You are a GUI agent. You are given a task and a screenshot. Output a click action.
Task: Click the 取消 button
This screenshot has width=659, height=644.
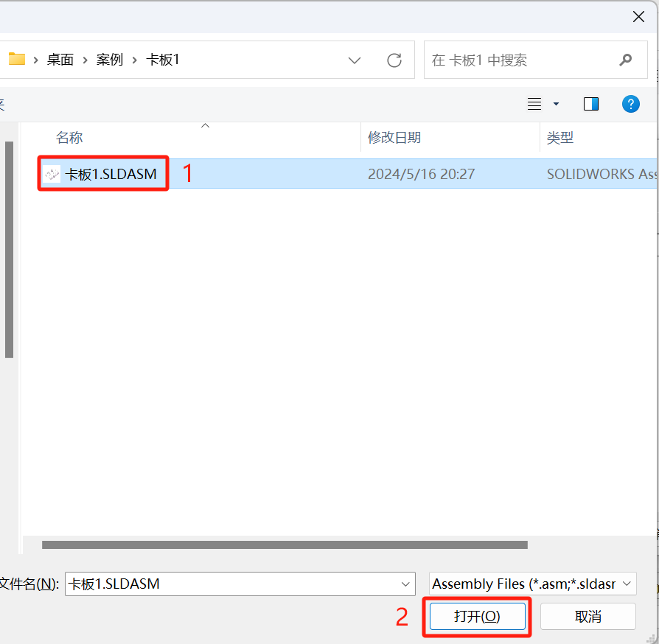point(588,616)
